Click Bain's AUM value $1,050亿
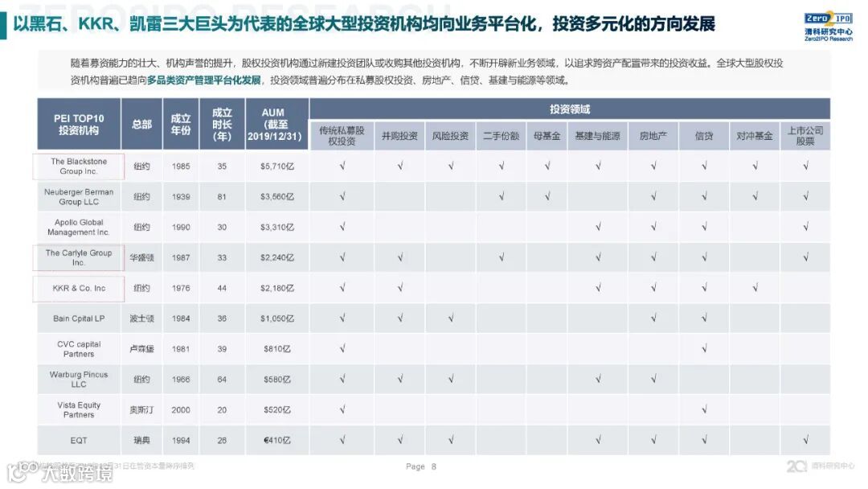The height and width of the screenshot is (489, 868). (x=277, y=318)
